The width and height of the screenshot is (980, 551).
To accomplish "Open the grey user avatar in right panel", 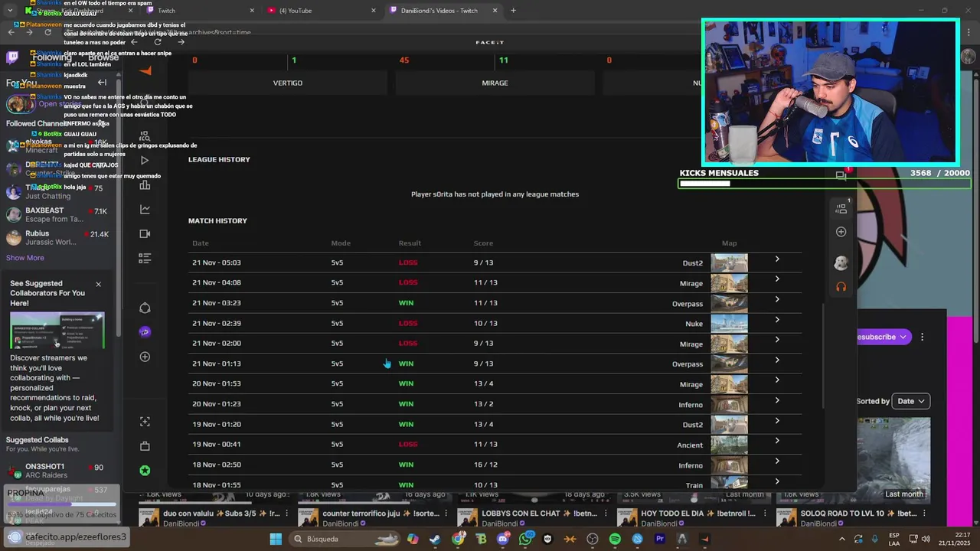I will 841,263.
